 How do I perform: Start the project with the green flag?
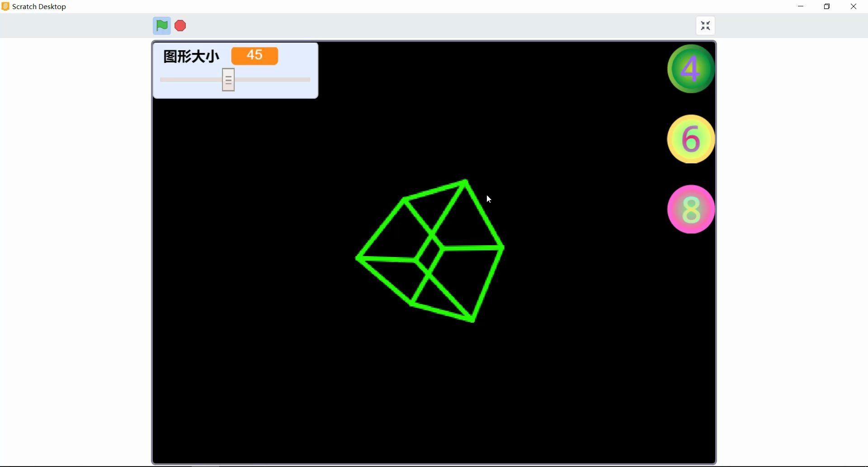click(x=161, y=26)
